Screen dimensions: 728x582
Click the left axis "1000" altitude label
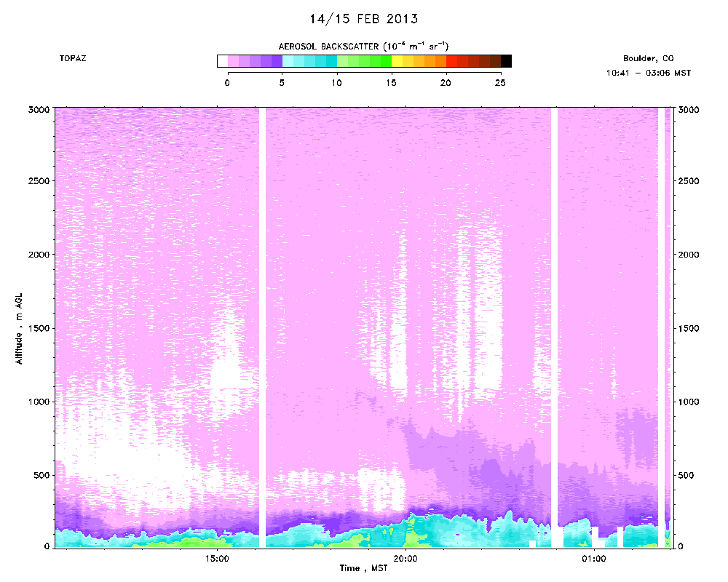(39, 402)
